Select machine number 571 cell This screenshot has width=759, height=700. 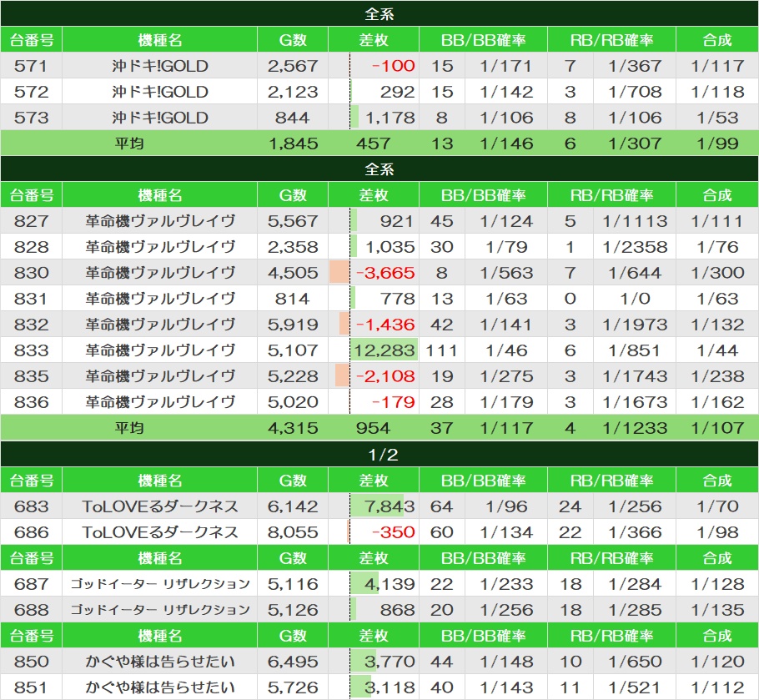click(x=31, y=66)
